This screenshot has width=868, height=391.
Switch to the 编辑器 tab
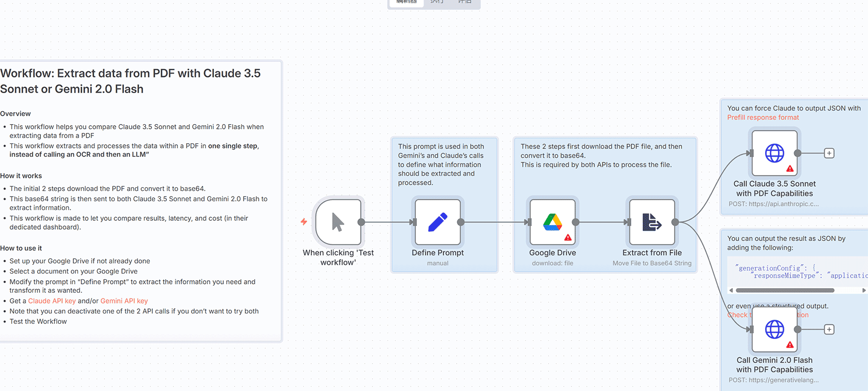406,2
